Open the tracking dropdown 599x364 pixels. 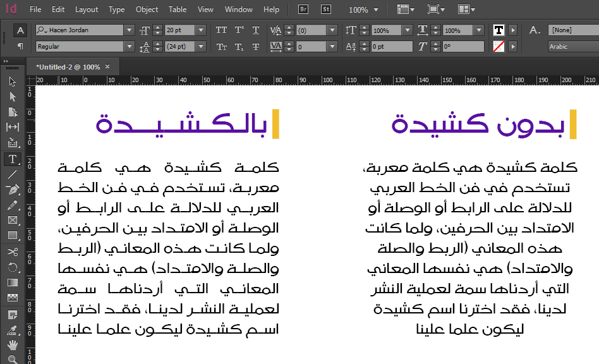point(332,47)
